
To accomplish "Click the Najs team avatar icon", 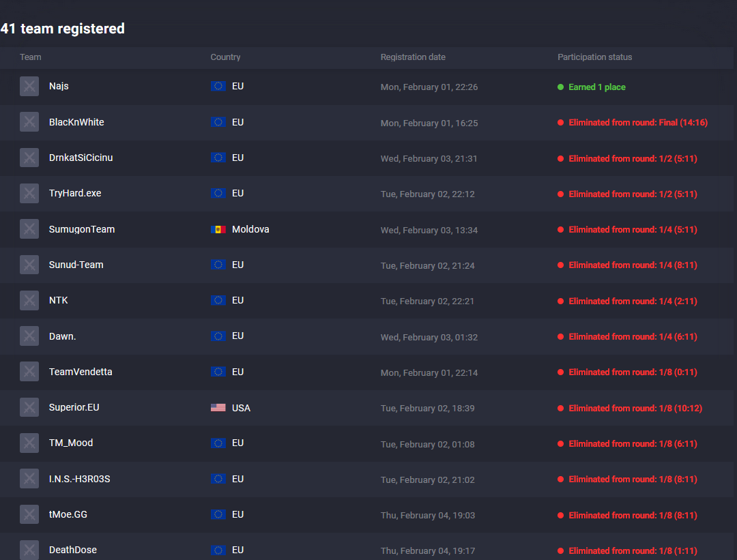I will point(29,87).
